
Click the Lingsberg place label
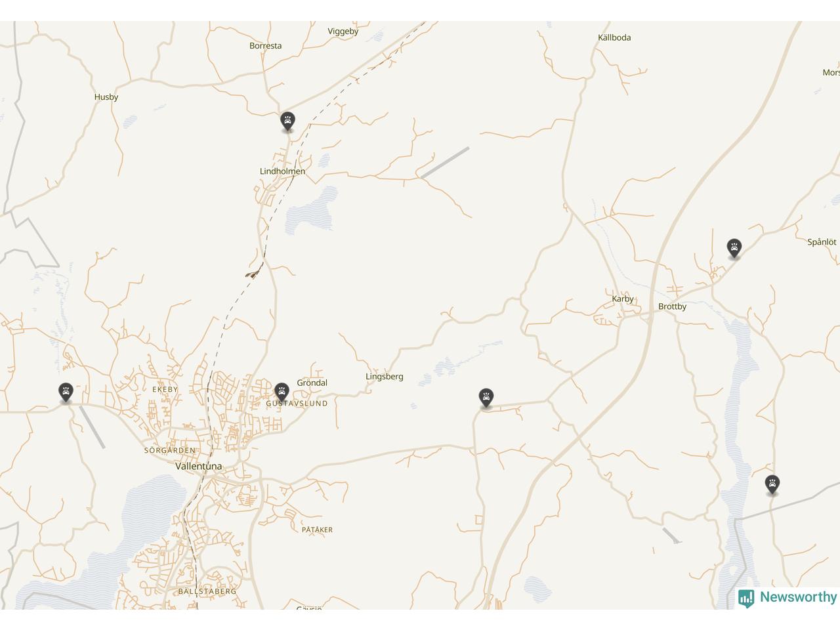point(385,377)
